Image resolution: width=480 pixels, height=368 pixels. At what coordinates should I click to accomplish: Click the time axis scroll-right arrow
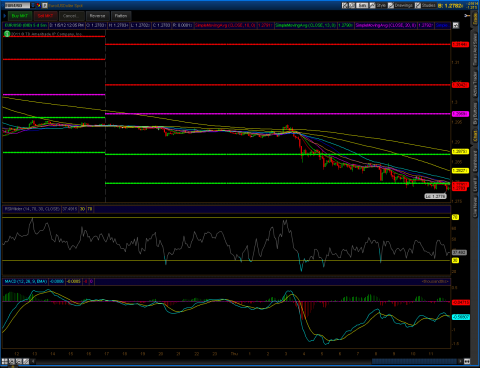[x=460, y=361]
